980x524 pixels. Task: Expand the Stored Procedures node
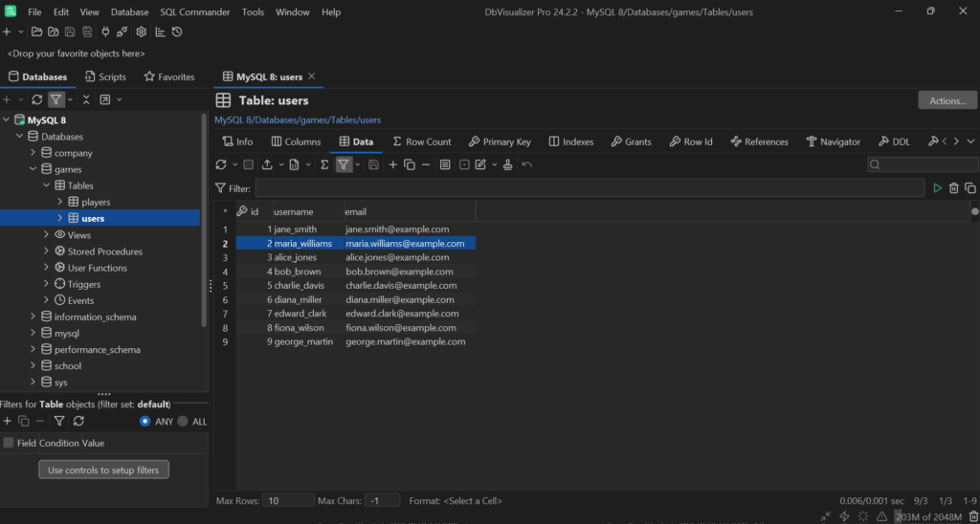[47, 251]
